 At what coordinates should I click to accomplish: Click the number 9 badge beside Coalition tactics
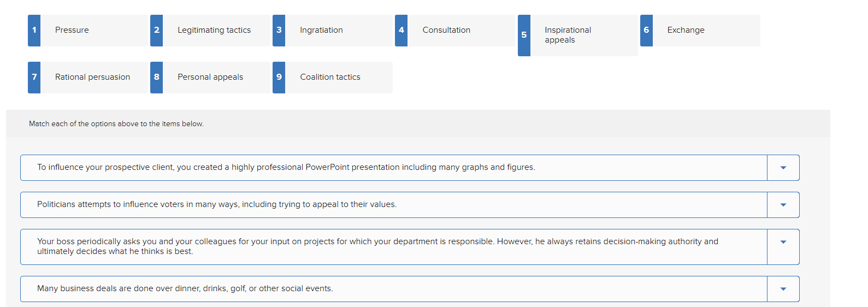point(279,77)
